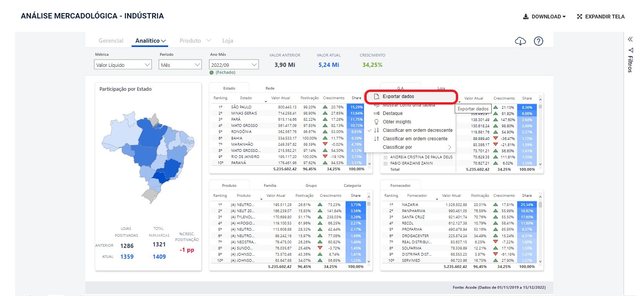Open the Ano Mês dropdown 2022/09
Viewport: 644px width, 296px height.
tap(234, 65)
